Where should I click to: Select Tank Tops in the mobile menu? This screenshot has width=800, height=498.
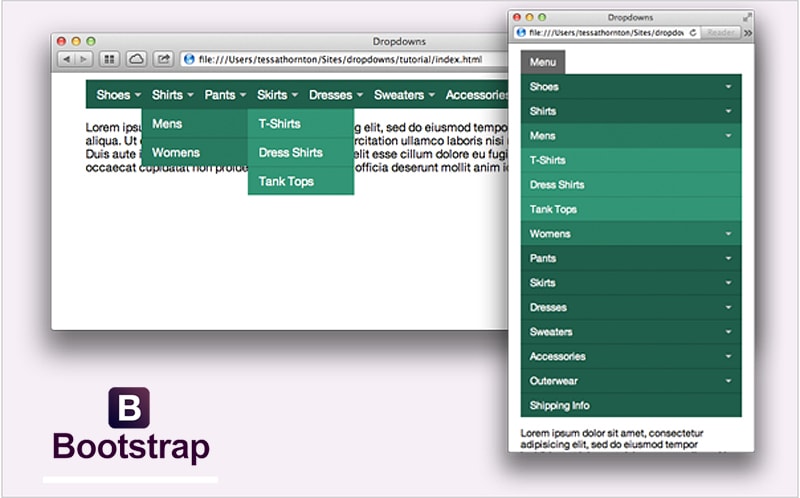(631, 209)
